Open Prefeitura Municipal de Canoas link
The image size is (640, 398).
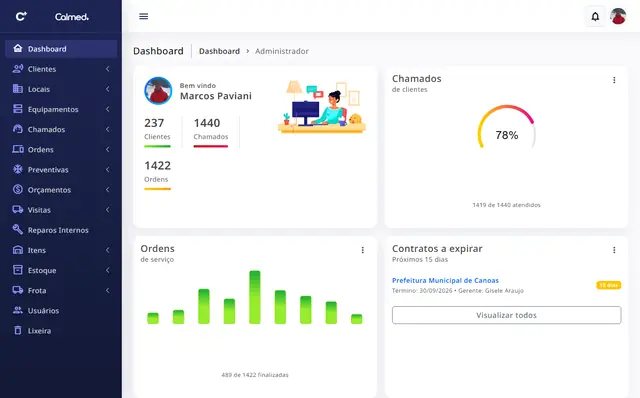coord(445,280)
